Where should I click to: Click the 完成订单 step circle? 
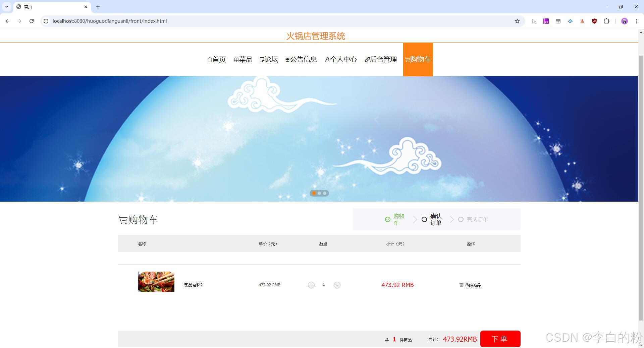coord(461,219)
